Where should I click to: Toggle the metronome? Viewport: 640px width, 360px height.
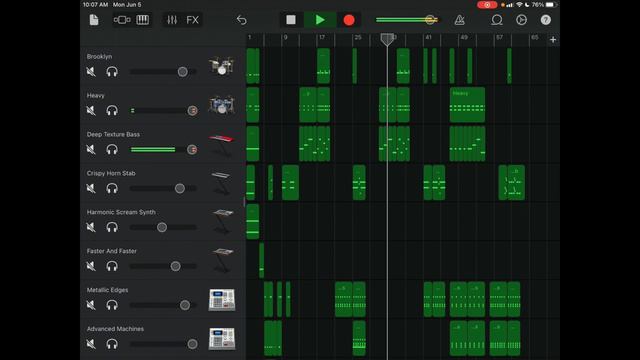(460, 20)
